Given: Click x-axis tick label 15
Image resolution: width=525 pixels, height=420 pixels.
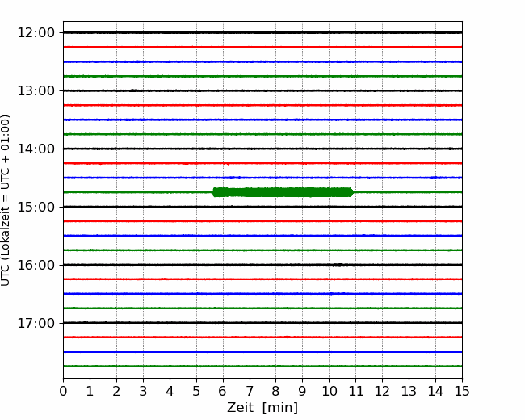Looking at the screenshot, I should (462, 391).
